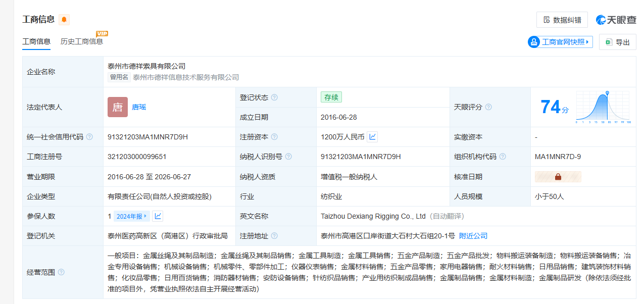The width and height of the screenshot is (644, 304).
Task: Click the 天眼评分 score distribution chart
Action: pyautogui.click(x=603, y=107)
